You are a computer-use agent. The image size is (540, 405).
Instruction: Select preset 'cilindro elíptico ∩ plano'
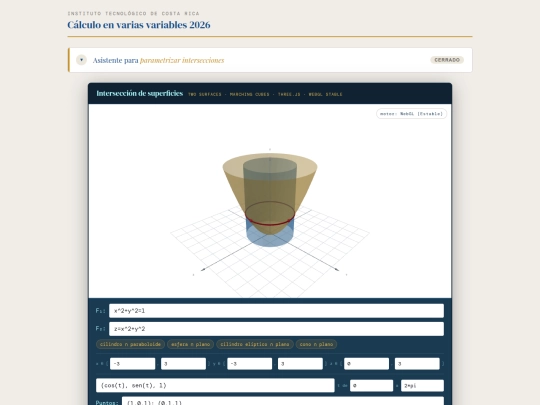pyautogui.click(x=255, y=344)
